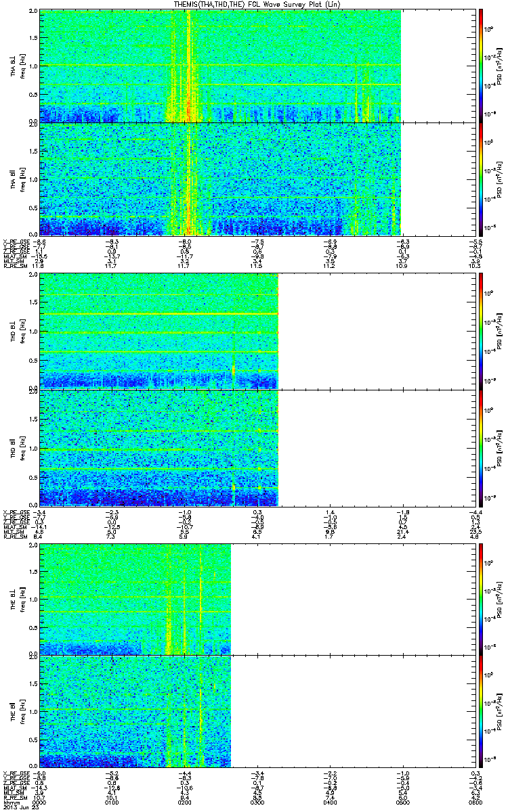Click the THE B-perpendicular freq [Hz] axis label

[x=24, y=600]
